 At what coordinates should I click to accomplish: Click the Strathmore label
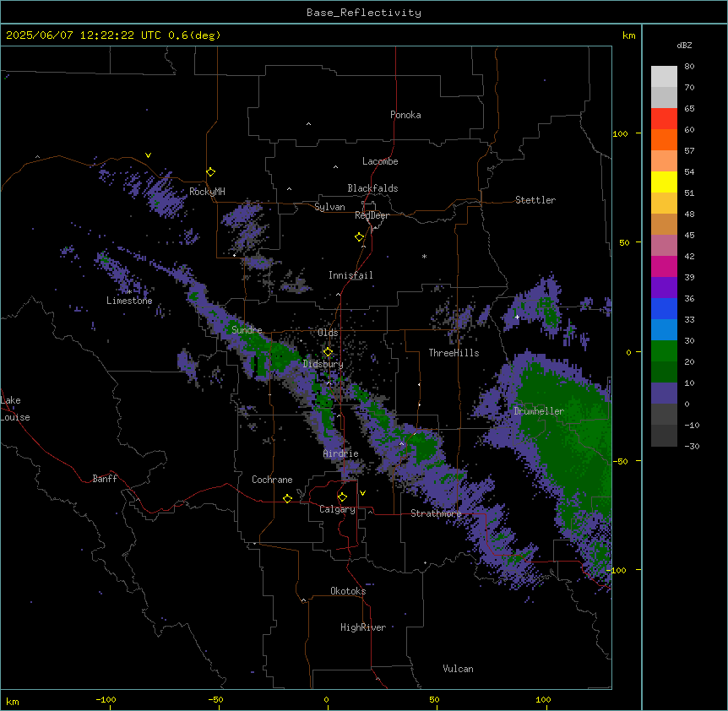pyautogui.click(x=436, y=513)
